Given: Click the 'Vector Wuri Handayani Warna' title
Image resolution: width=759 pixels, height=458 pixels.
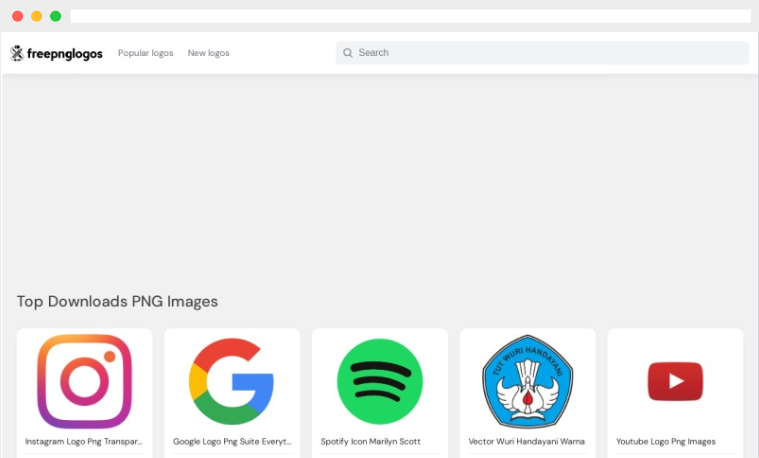Looking at the screenshot, I should tap(527, 442).
